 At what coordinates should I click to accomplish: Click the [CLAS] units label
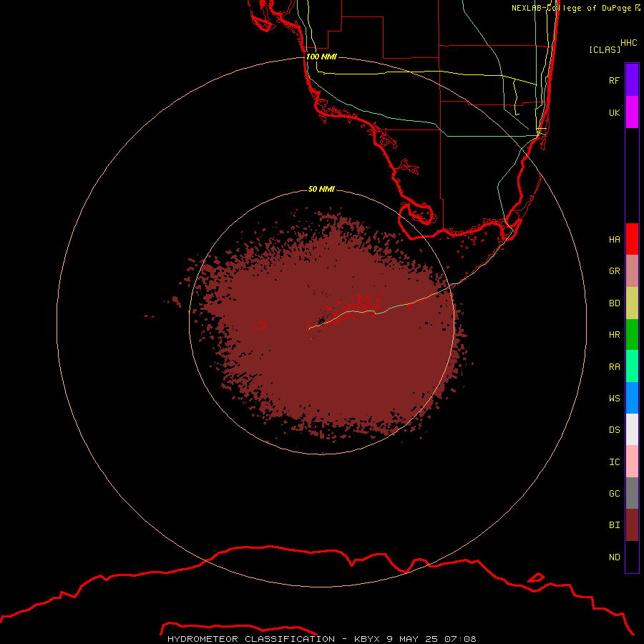[605, 50]
